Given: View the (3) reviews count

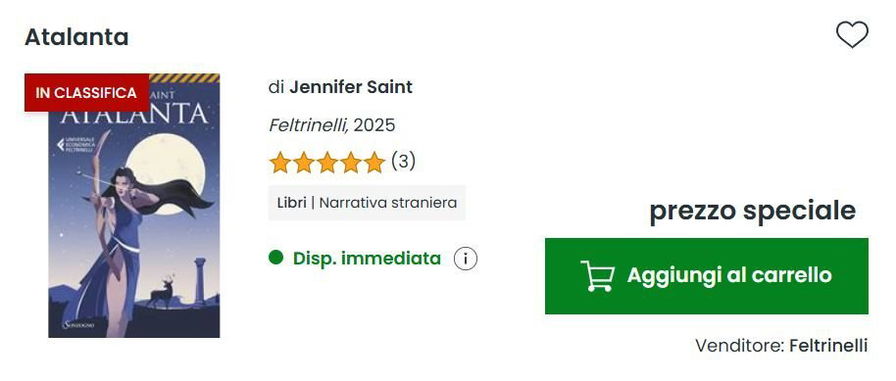Looking at the screenshot, I should pos(403,162).
